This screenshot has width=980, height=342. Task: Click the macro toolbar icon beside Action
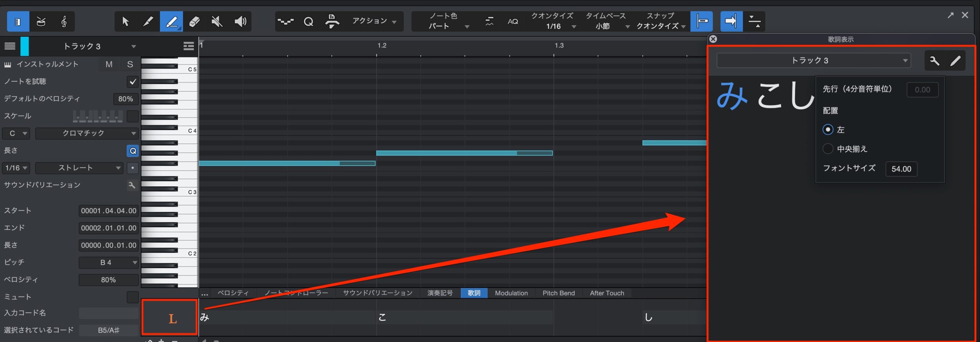332,21
